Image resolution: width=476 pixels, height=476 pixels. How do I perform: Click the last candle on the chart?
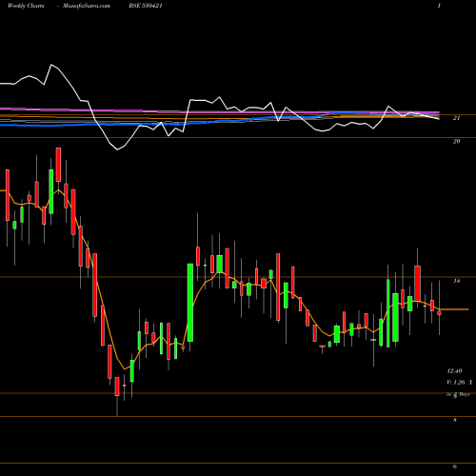pos(439,313)
